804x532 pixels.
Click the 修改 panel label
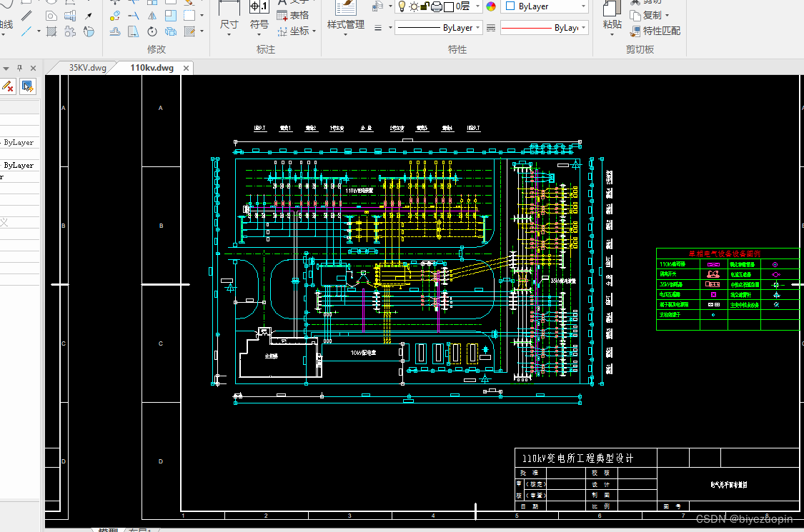click(x=157, y=49)
